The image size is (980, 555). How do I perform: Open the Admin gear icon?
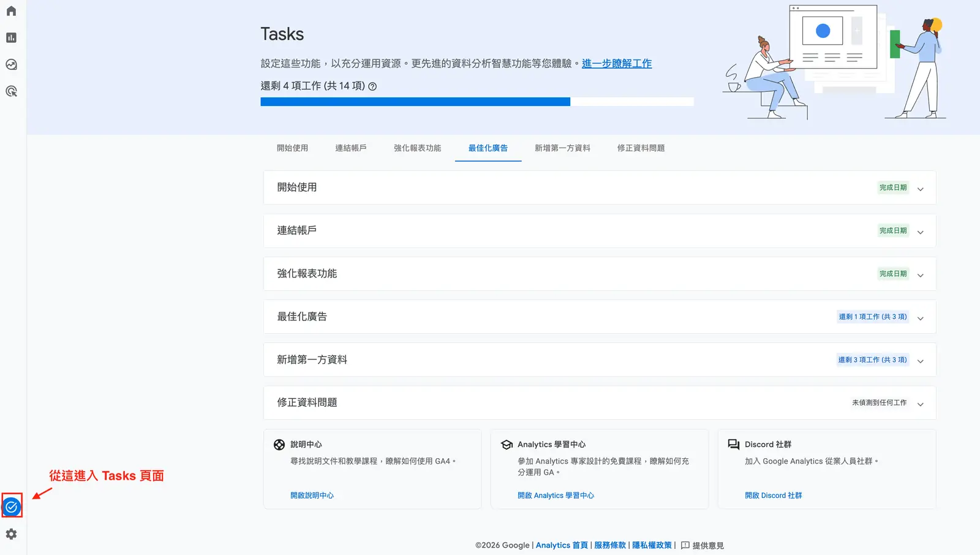(x=11, y=534)
